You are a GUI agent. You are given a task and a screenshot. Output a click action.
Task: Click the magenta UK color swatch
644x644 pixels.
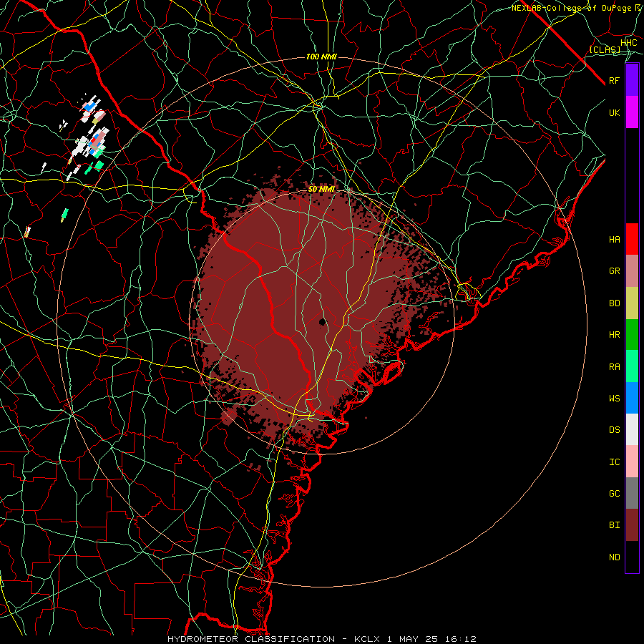tap(632, 112)
